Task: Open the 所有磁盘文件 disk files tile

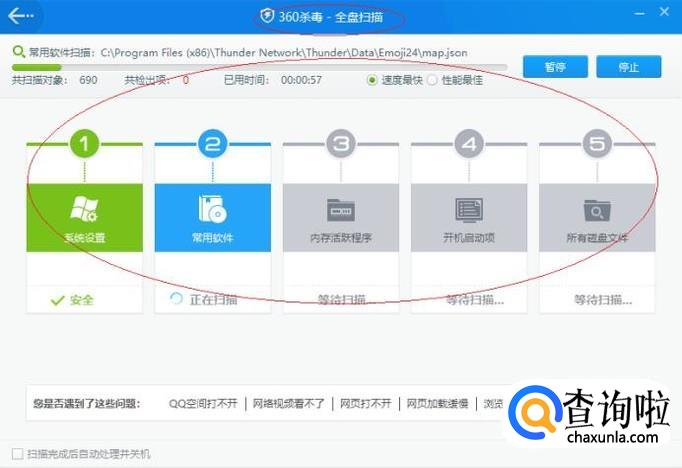Action: point(597,217)
